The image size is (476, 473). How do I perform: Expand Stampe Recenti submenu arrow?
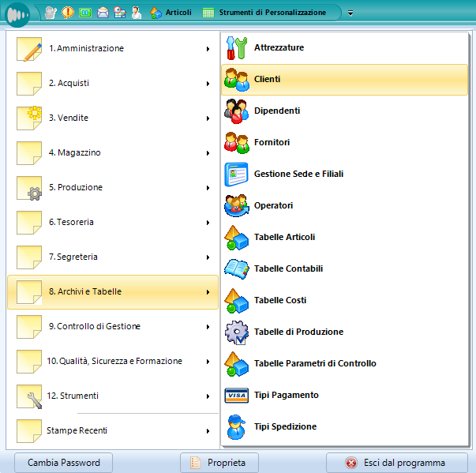208,431
